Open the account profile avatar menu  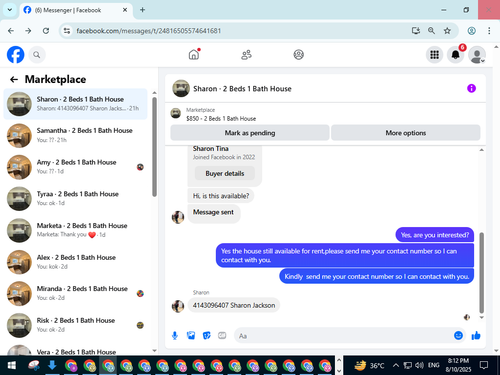(477, 55)
